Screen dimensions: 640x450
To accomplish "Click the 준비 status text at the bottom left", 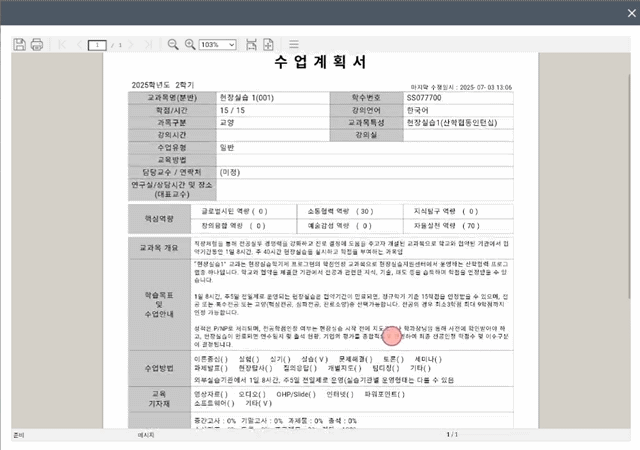I will point(17,436).
